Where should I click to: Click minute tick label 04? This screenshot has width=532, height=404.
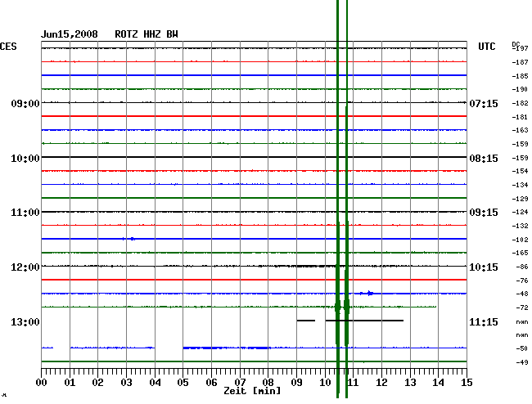155,383
